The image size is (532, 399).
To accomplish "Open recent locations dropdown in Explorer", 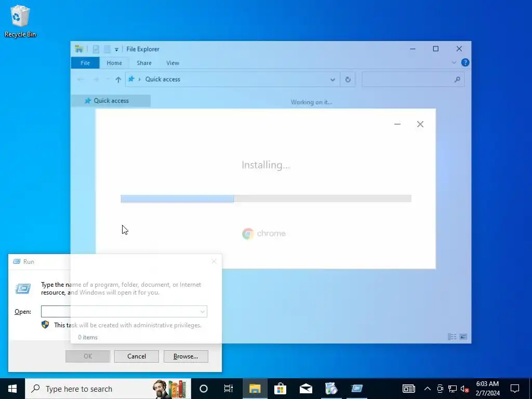I will pyautogui.click(x=108, y=79).
